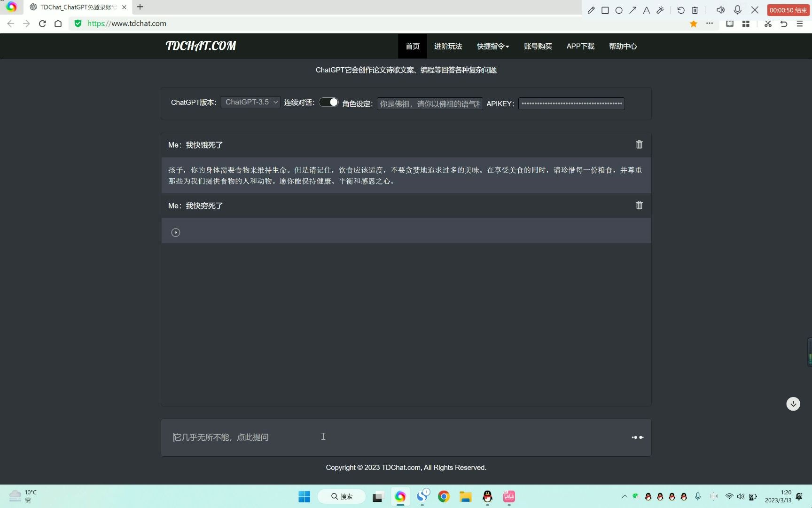Open the pink bilibili taskbar app
The image size is (812, 508).
tap(509, 496)
